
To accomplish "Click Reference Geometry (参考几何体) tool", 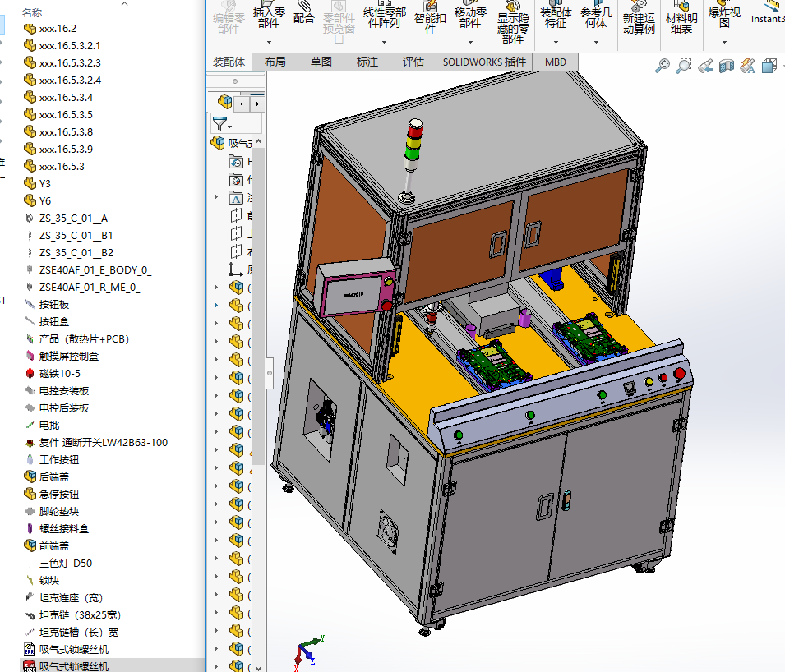I will point(596,15).
